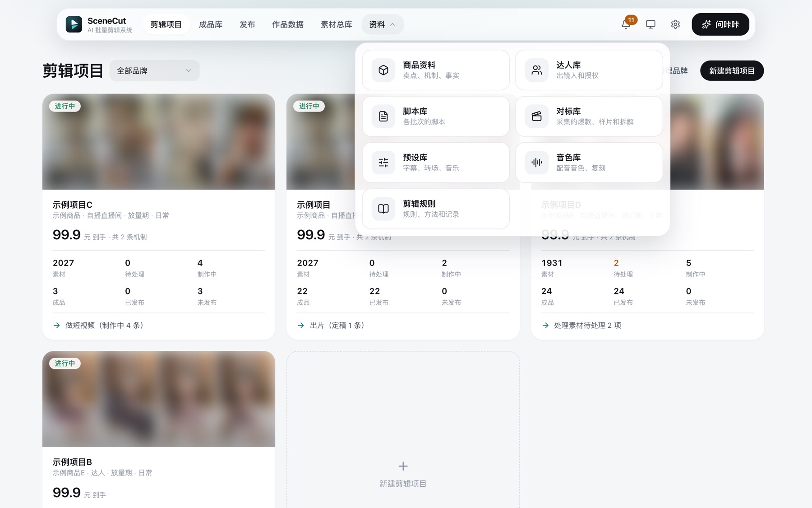
Task: Click arrow icon next to 处理素材待处理
Action: click(545, 325)
